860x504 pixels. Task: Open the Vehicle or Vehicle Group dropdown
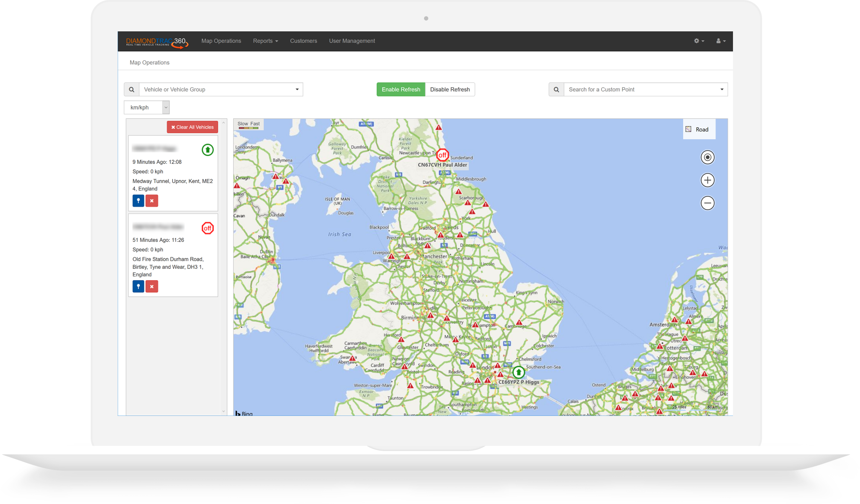pyautogui.click(x=221, y=90)
